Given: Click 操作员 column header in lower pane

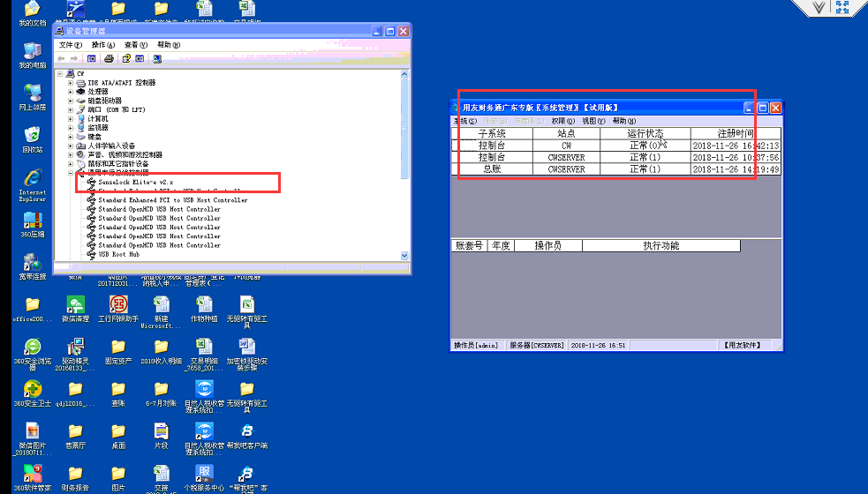Looking at the screenshot, I should click(x=548, y=245).
